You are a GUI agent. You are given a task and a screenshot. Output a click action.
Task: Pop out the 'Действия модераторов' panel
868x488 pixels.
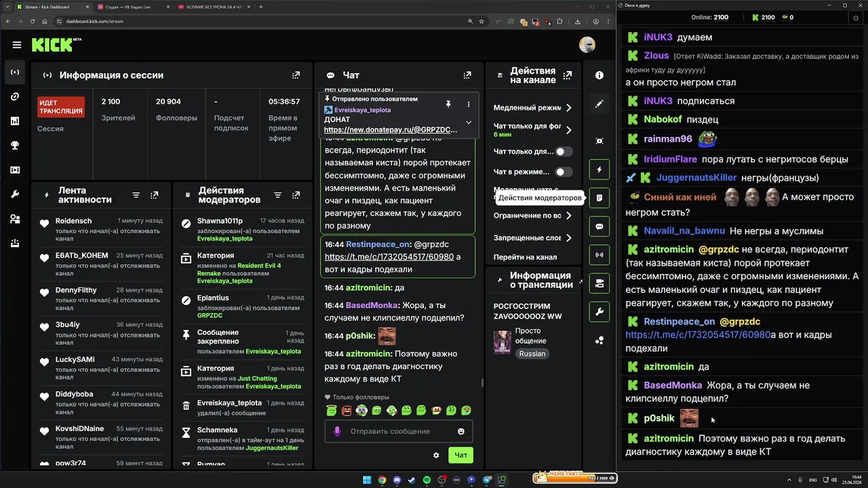tap(296, 195)
